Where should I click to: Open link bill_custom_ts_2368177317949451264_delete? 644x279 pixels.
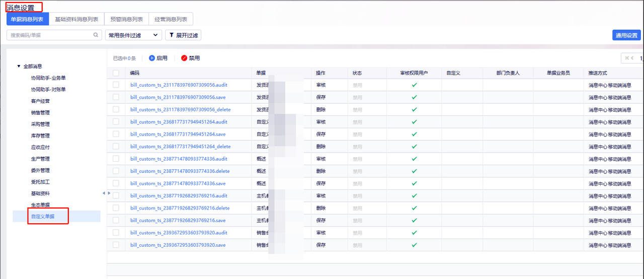tap(180, 147)
